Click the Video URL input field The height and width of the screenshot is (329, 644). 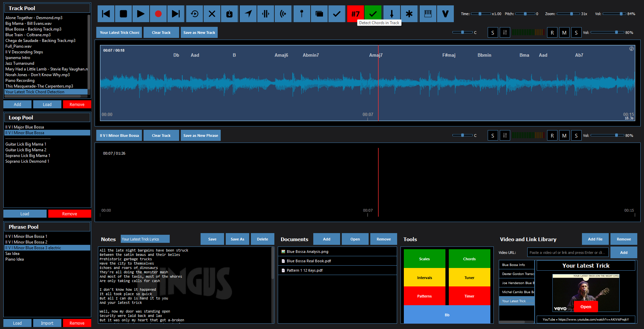pos(568,253)
